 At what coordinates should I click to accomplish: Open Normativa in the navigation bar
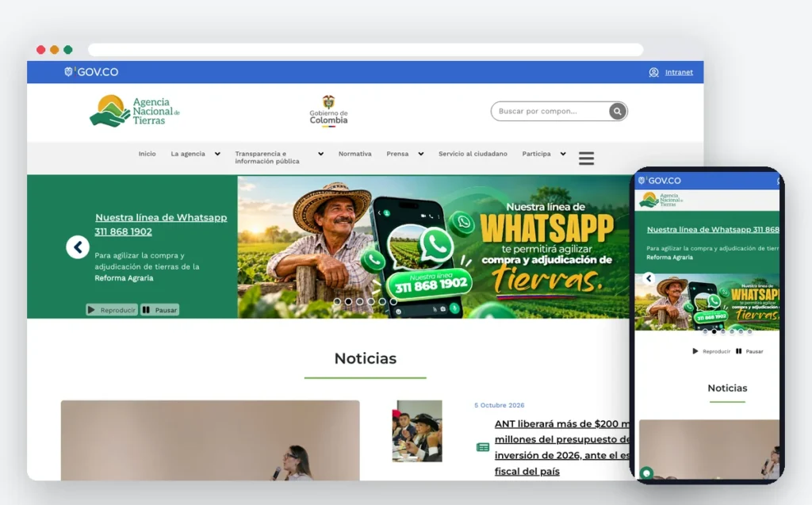coord(354,154)
